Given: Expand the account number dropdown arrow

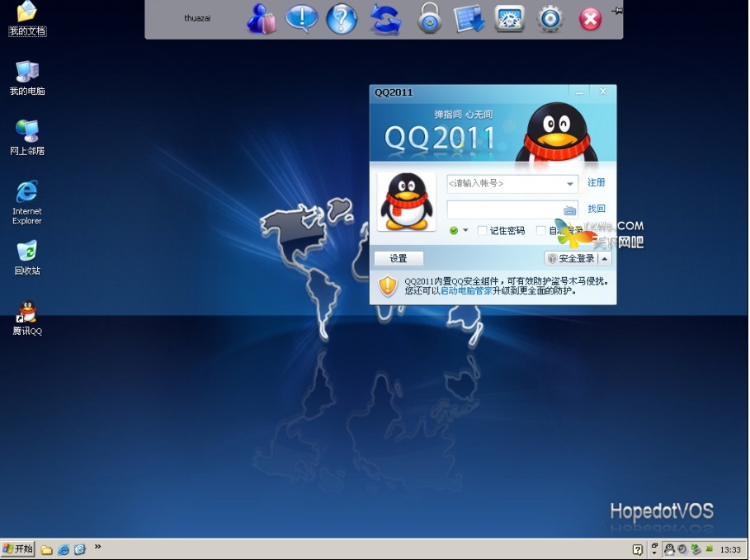Looking at the screenshot, I should click(569, 184).
